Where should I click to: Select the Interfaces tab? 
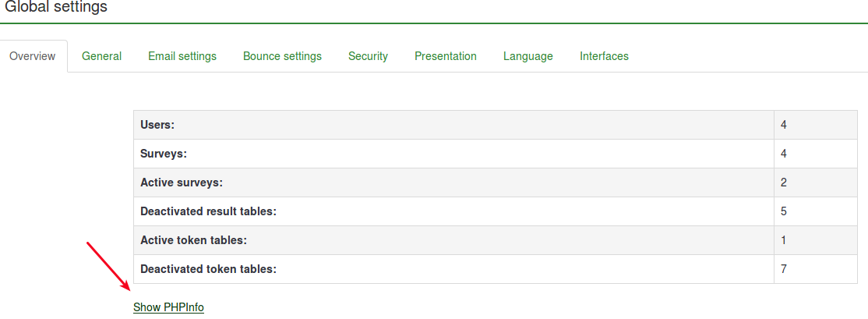pos(604,56)
